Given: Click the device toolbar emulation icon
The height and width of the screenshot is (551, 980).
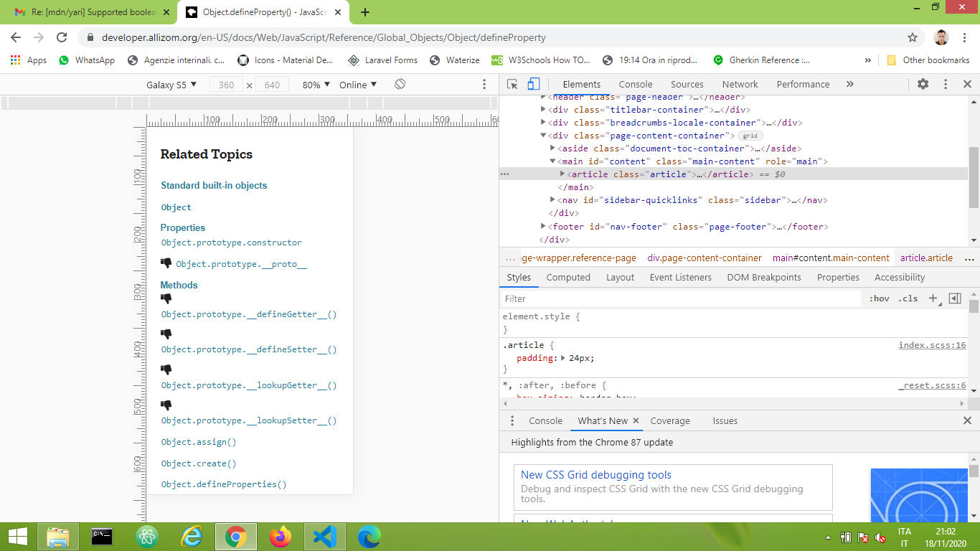Looking at the screenshot, I should 532,84.
